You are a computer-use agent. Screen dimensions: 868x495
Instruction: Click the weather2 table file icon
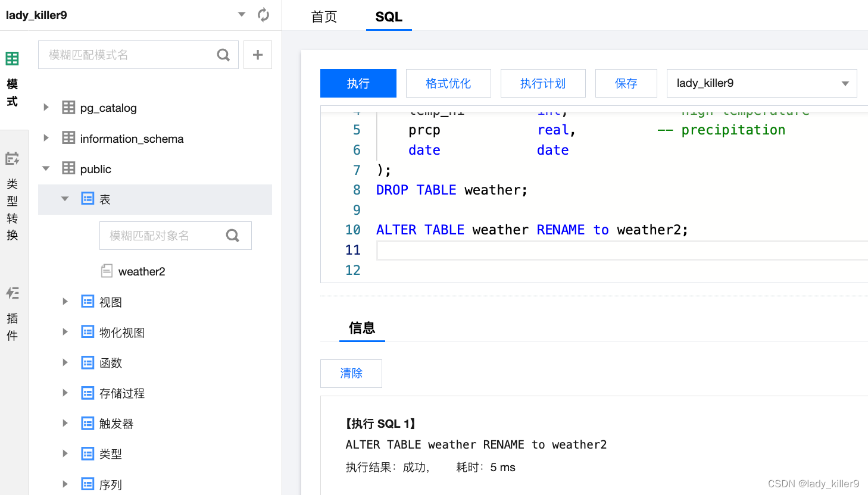point(107,271)
